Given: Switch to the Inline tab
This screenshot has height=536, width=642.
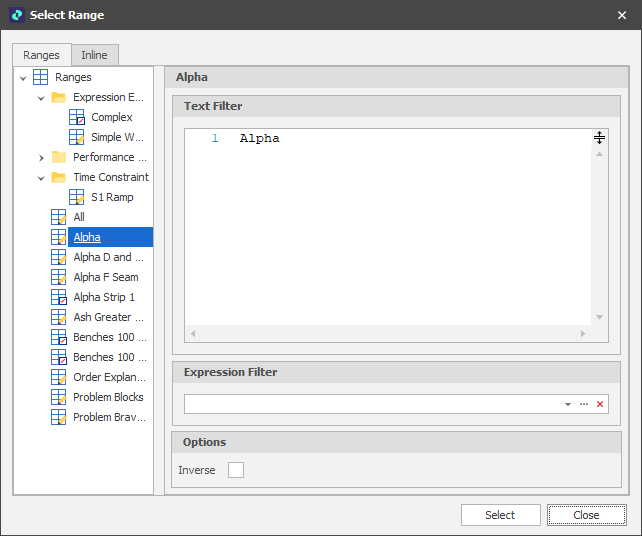Looking at the screenshot, I should (x=94, y=55).
